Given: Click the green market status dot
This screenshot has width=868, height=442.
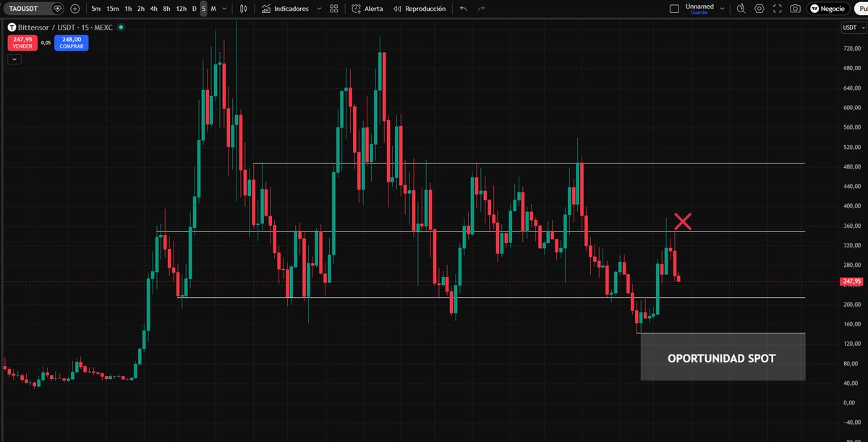Looking at the screenshot, I should [x=121, y=27].
